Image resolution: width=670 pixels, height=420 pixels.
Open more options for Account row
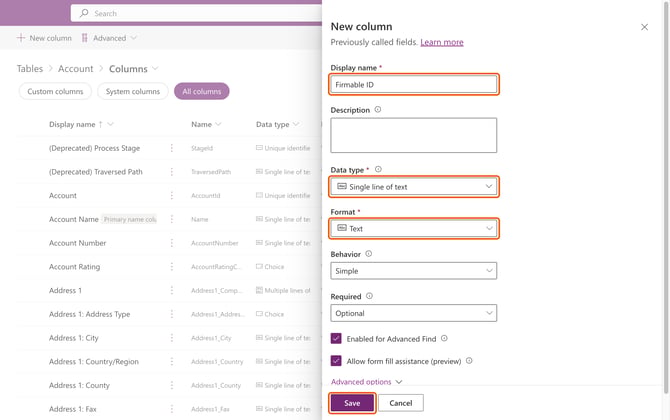pyautogui.click(x=172, y=195)
